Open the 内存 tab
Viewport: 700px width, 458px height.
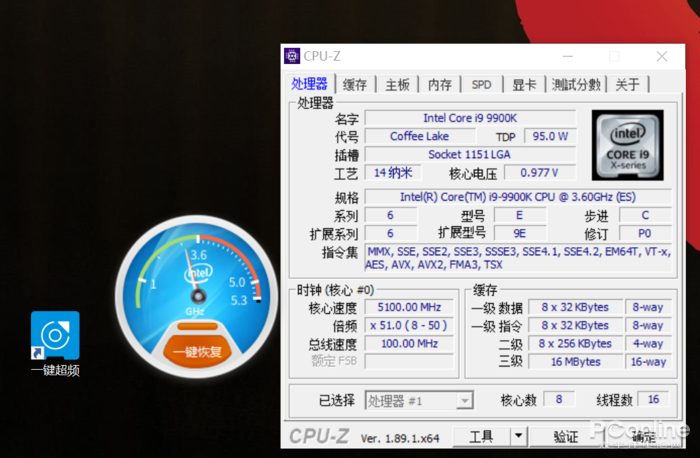click(440, 84)
